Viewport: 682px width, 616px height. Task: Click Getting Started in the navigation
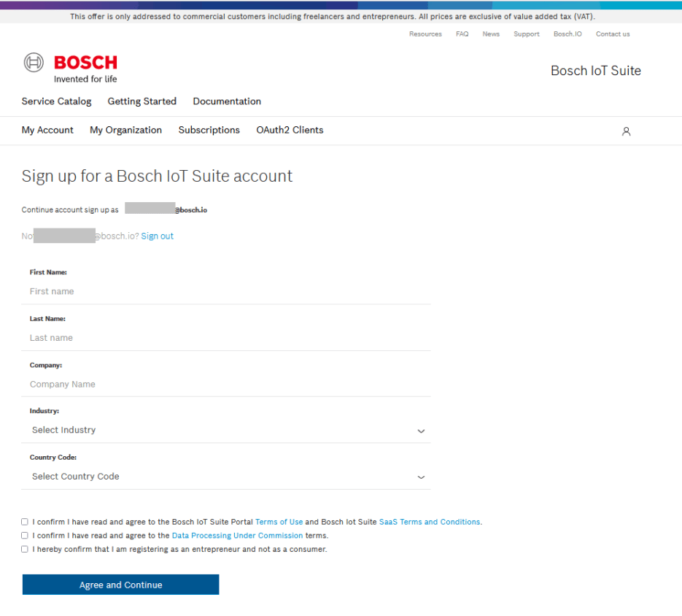142,101
